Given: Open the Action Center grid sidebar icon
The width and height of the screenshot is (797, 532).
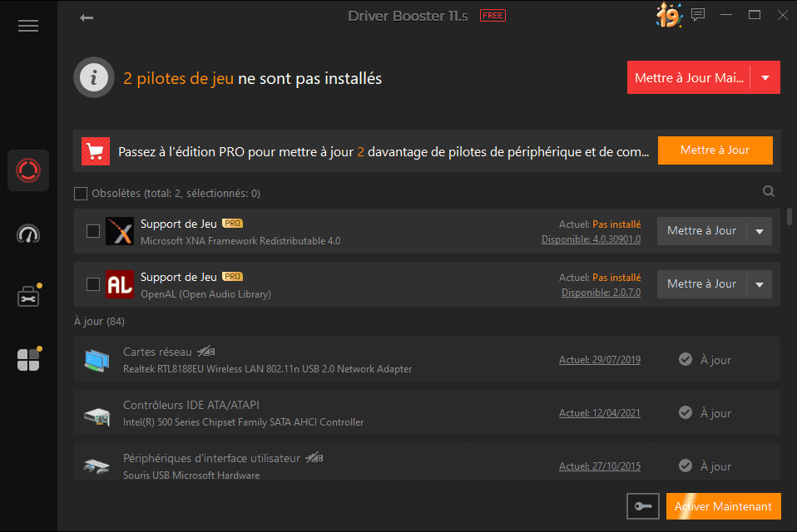Looking at the screenshot, I should pos(29,358).
